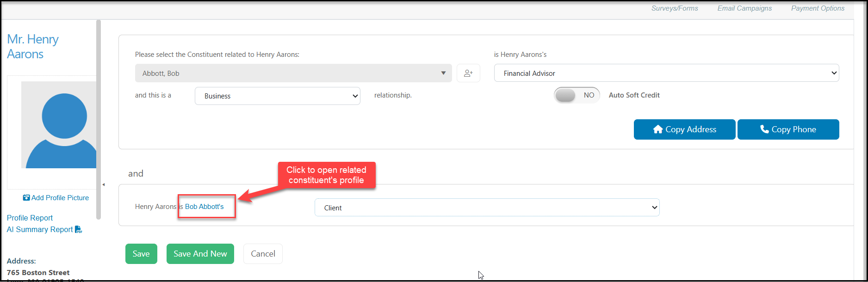Click the add new constituent icon
The image size is (868, 282).
point(468,73)
